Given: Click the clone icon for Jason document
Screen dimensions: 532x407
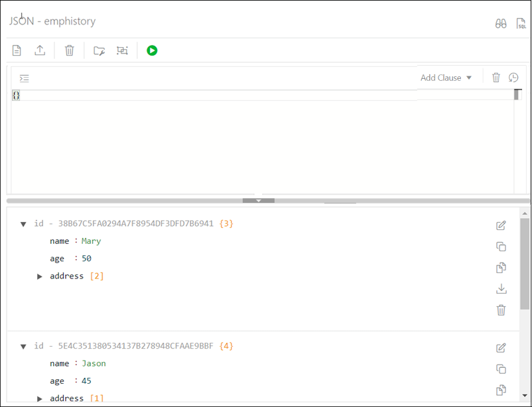Looking at the screenshot, I should tap(501, 369).
